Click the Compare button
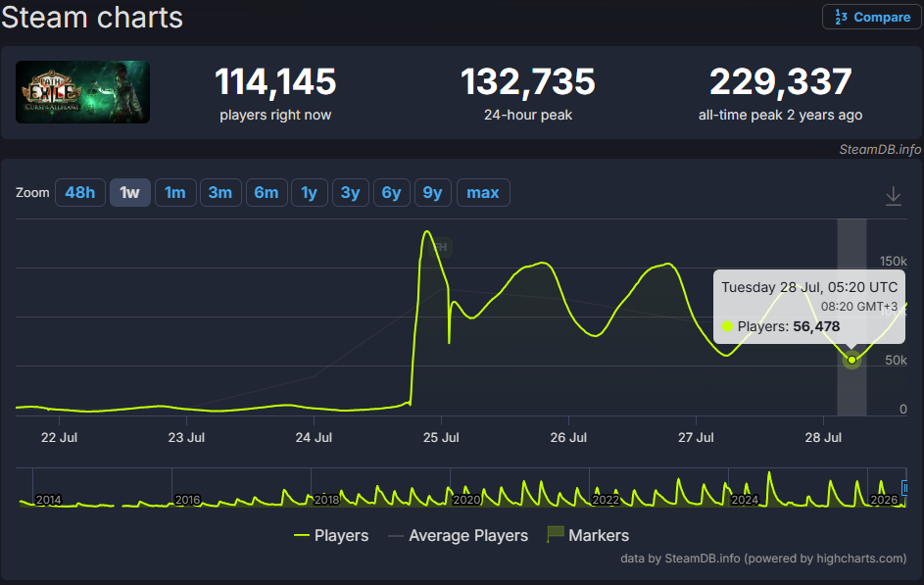 point(871,17)
